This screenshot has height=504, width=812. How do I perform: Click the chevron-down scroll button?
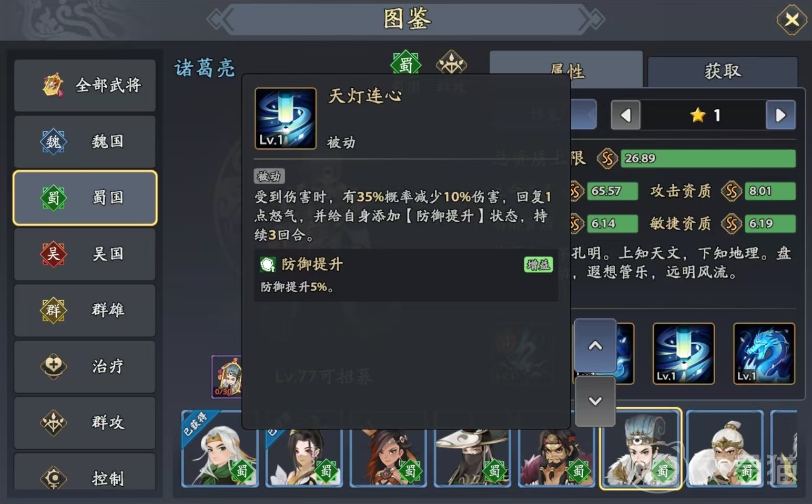click(595, 401)
